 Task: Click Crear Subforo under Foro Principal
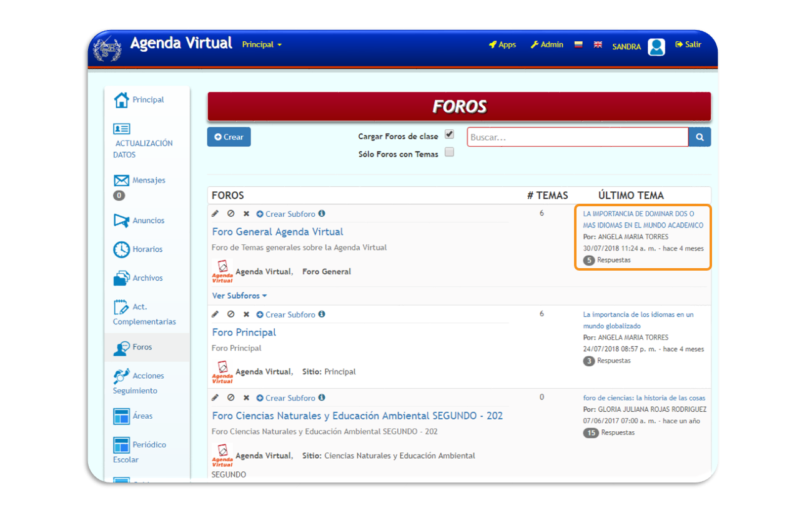[x=286, y=314]
